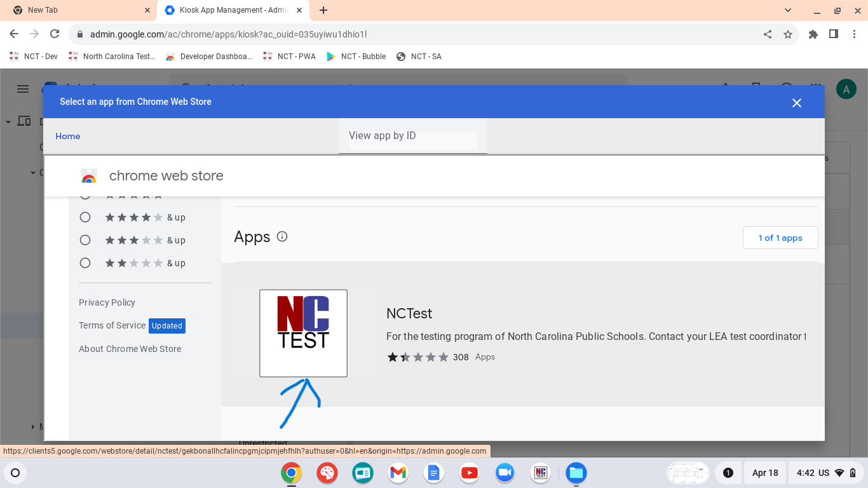Bookmark this page with star icon
The height and width of the screenshot is (488, 868).
coord(788,34)
